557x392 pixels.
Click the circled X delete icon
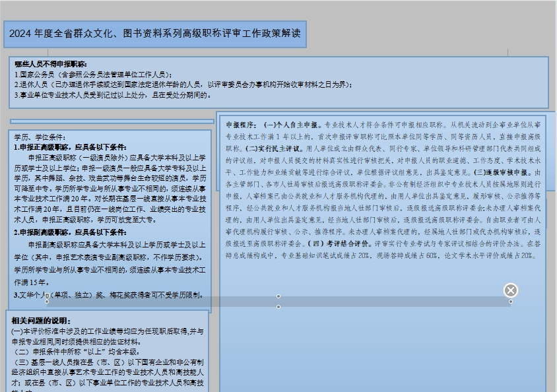click(x=511, y=290)
